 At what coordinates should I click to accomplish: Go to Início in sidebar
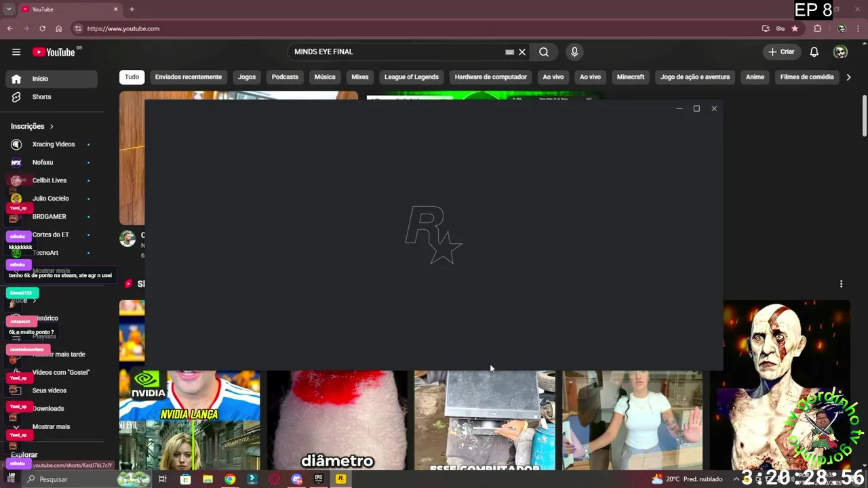[52, 79]
